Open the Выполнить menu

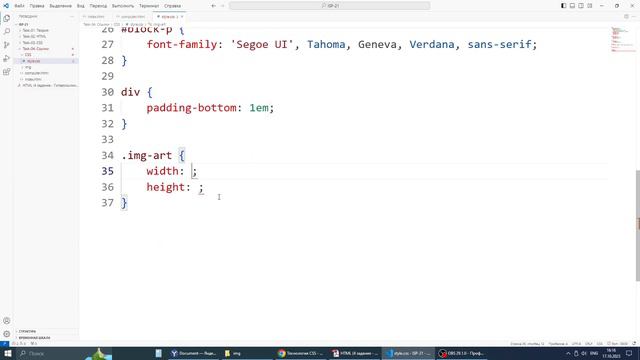(x=122, y=6)
